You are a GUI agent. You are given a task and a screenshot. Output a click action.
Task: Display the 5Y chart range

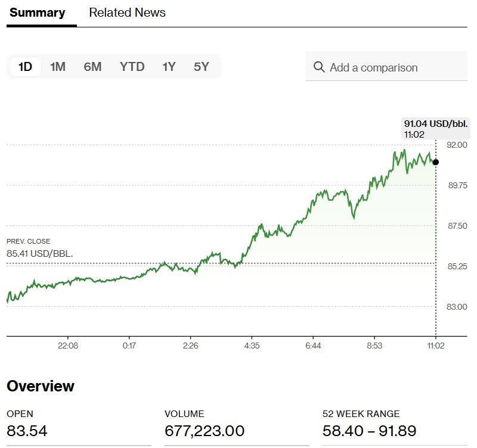[x=202, y=67]
